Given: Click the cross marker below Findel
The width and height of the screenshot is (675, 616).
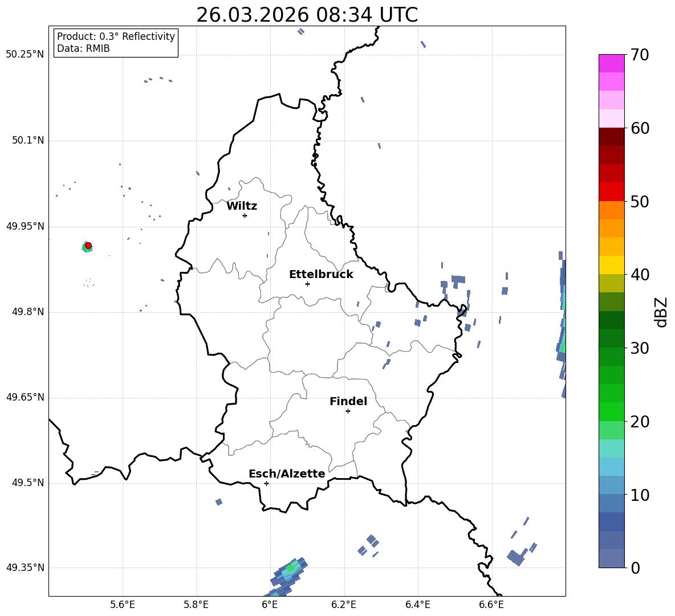Looking at the screenshot, I should pyautogui.click(x=348, y=411).
